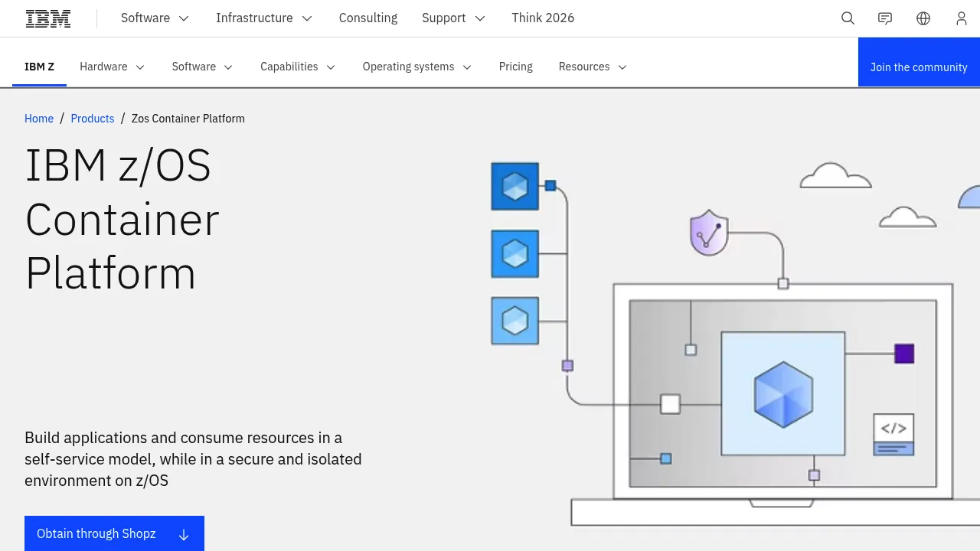Click the IBM logo
The height and width of the screenshot is (551, 980).
pyautogui.click(x=48, y=18)
